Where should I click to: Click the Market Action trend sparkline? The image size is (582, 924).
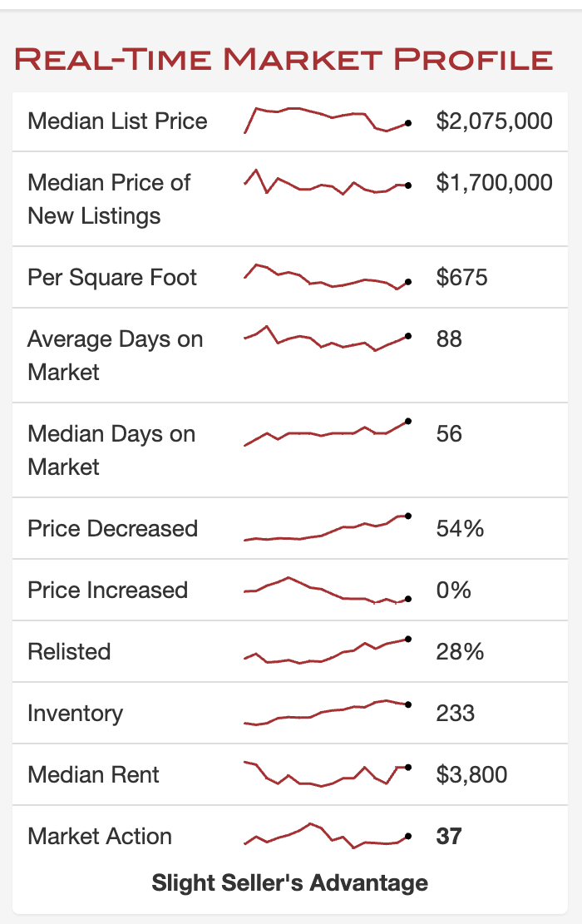[327, 835]
